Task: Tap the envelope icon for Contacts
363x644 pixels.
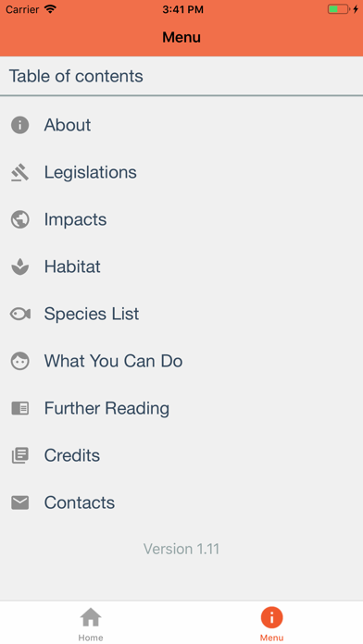Action: click(19, 502)
